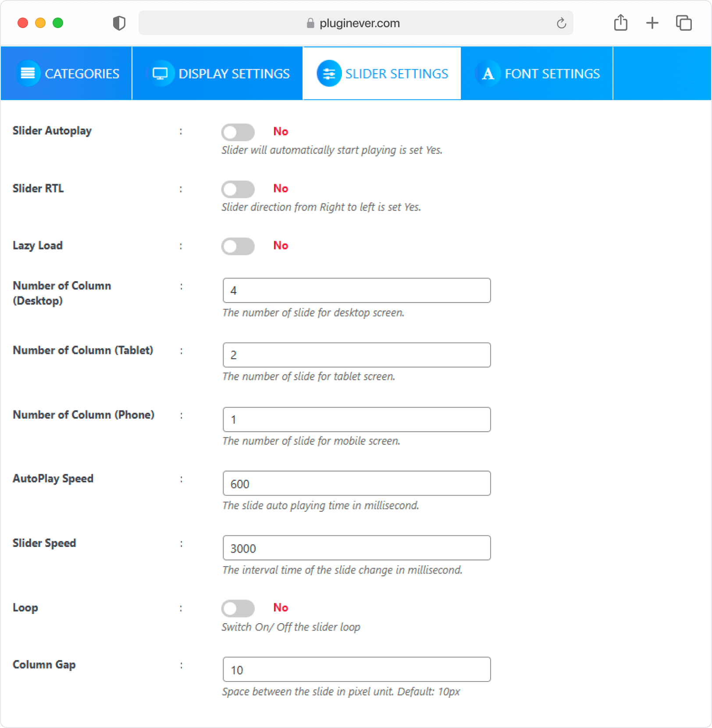712x728 pixels.
Task: Enable the Slider Autoplay toggle
Action: [x=238, y=132]
